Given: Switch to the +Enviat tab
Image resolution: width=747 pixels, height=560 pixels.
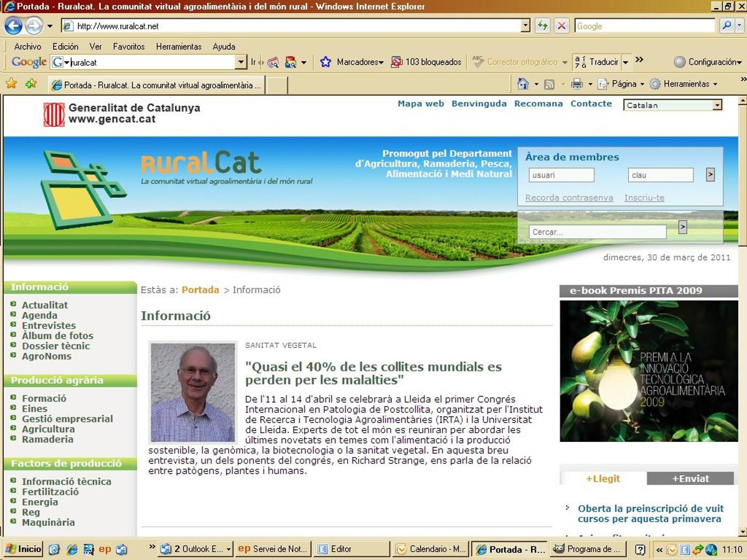Looking at the screenshot, I should tap(690, 478).
